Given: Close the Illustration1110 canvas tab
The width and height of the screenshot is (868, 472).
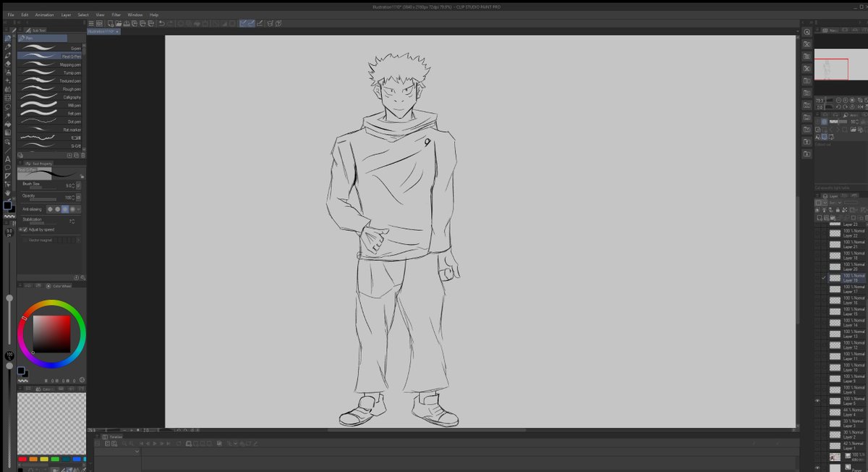Looking at the screenshot, I should tap(117, 32).
